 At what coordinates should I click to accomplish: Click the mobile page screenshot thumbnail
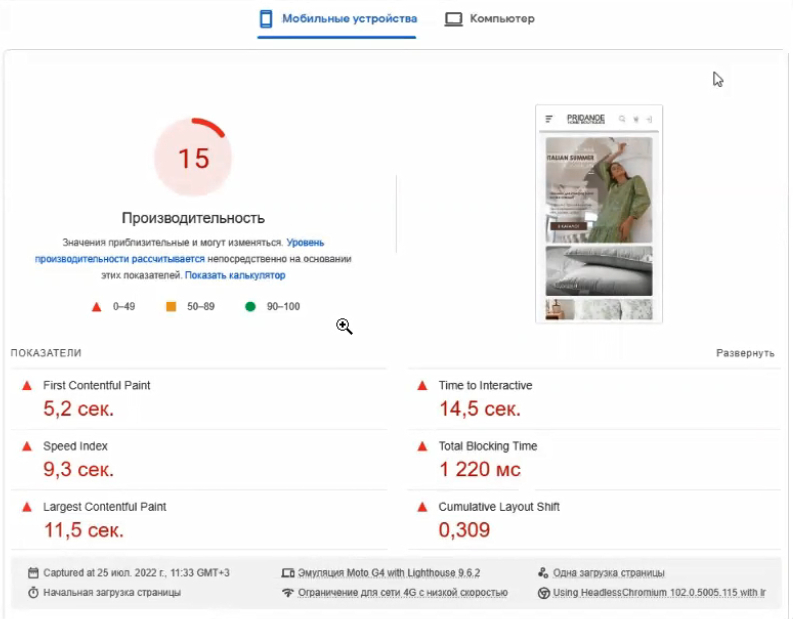click(599, 214)
